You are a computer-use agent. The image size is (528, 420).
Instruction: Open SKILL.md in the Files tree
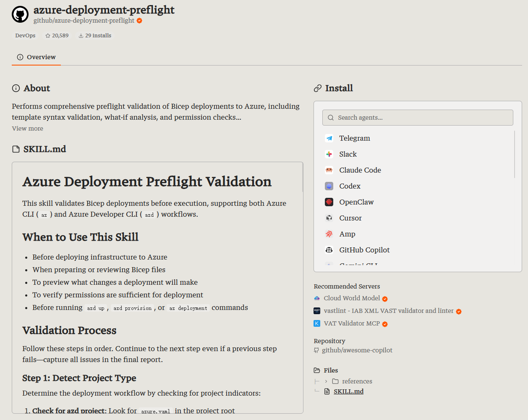(x=348, y=391)
